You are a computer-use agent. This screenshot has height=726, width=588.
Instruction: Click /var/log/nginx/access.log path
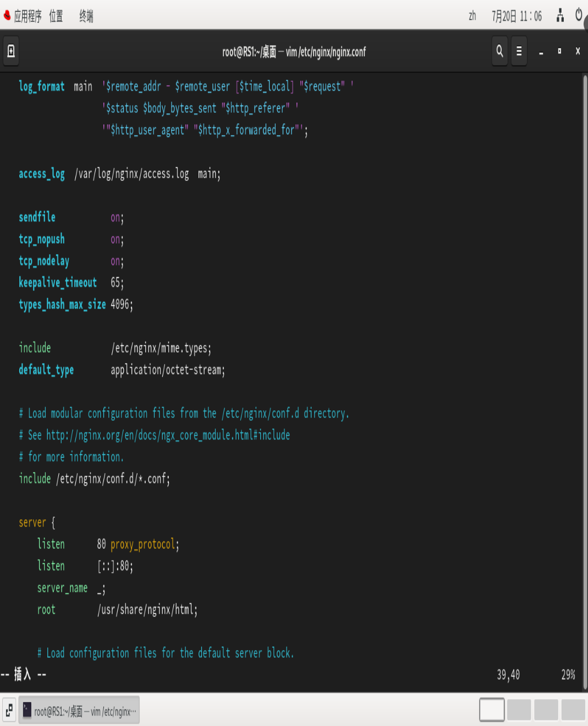coord(131,174)
